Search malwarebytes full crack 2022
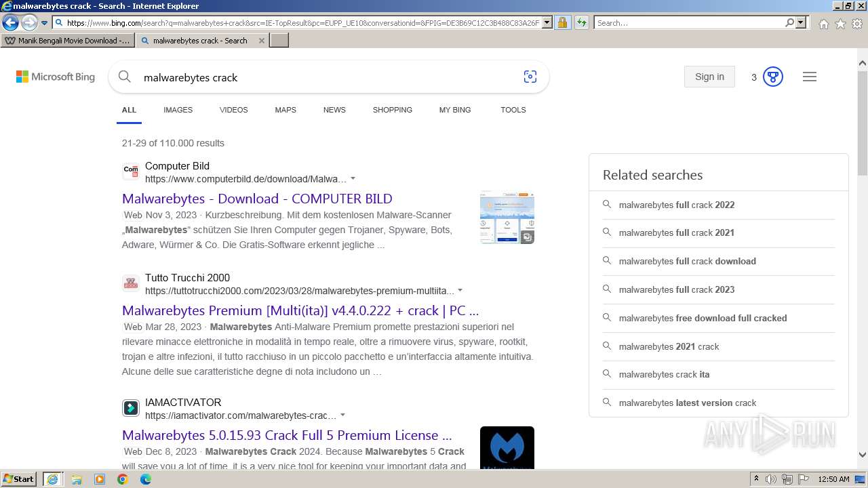 (677, 205)
